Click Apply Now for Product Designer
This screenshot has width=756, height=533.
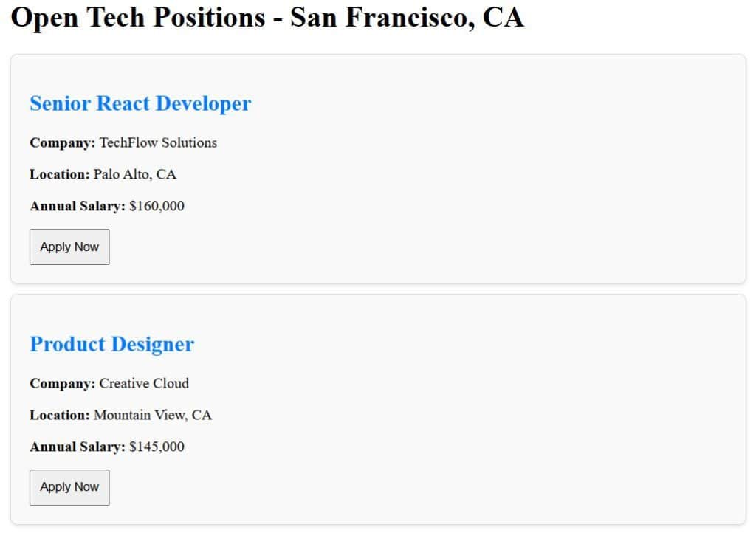(69, 487)
